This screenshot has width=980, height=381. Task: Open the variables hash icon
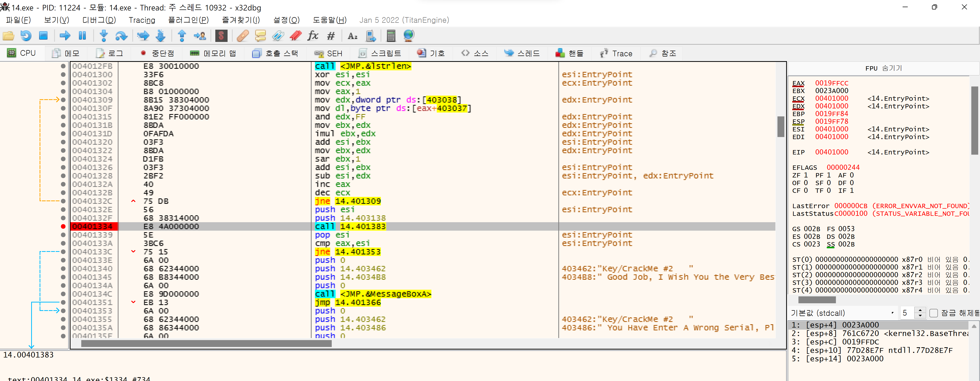coord(331,36)
